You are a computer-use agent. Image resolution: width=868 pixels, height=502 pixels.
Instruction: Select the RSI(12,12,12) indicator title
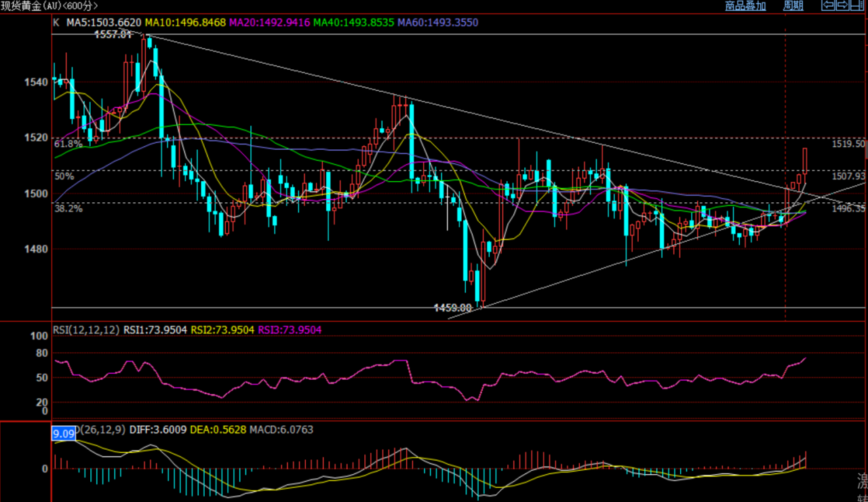[x=86, y=330]
